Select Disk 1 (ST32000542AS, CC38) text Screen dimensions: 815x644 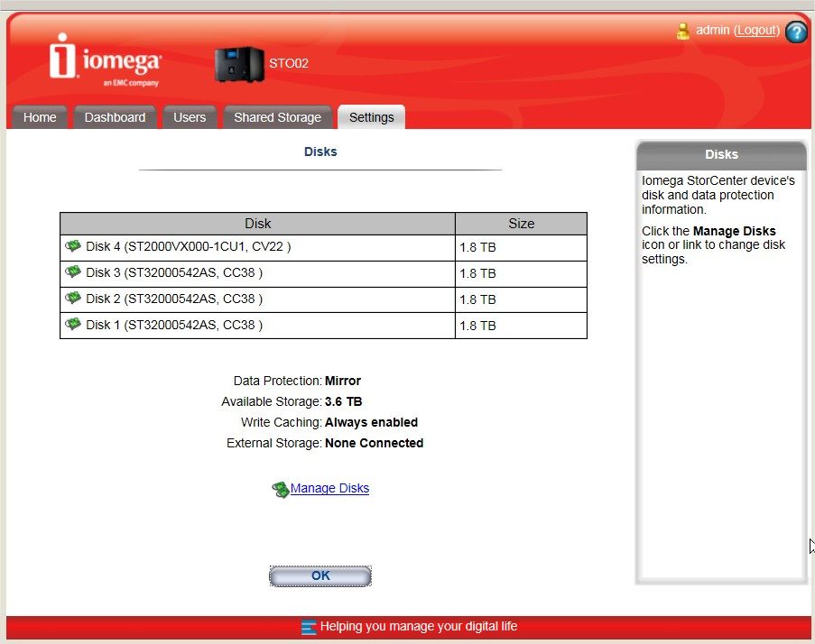[174, 325]
